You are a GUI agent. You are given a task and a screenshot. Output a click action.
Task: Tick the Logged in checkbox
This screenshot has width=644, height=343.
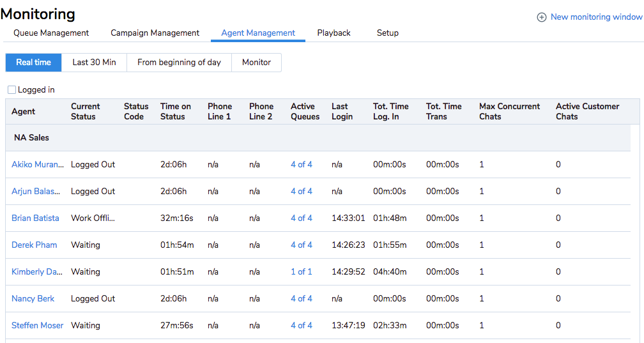click(x=12, y=89)
